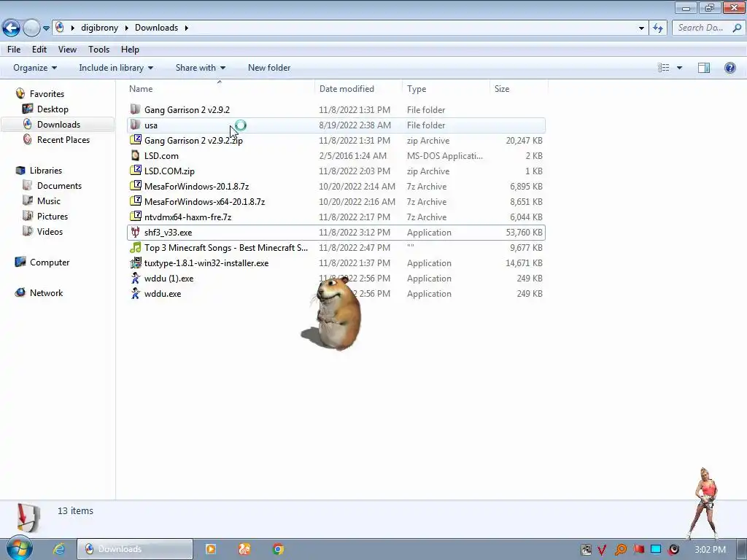
Task: Select tuxtype-1.8.1-win32-installer.exe icon
Action: (136, 262)
